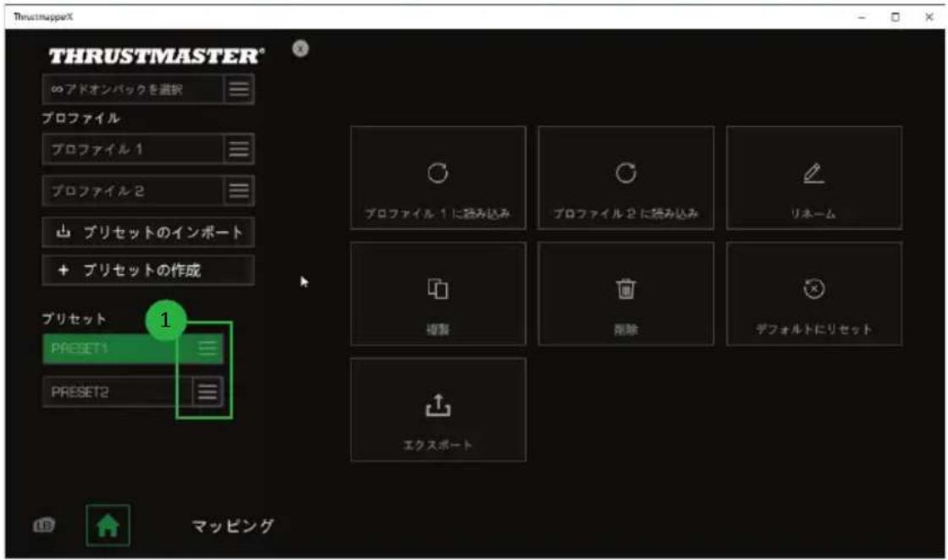This screenshot has width=948, height=560.
Task: Open the プロファイル 2 hamburger menu
Action: click(x=239, y=191)
